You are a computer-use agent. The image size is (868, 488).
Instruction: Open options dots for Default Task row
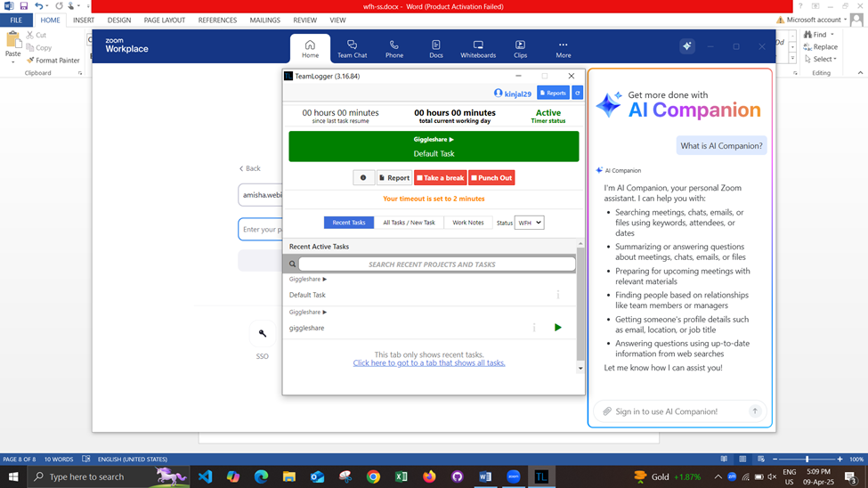558,295
